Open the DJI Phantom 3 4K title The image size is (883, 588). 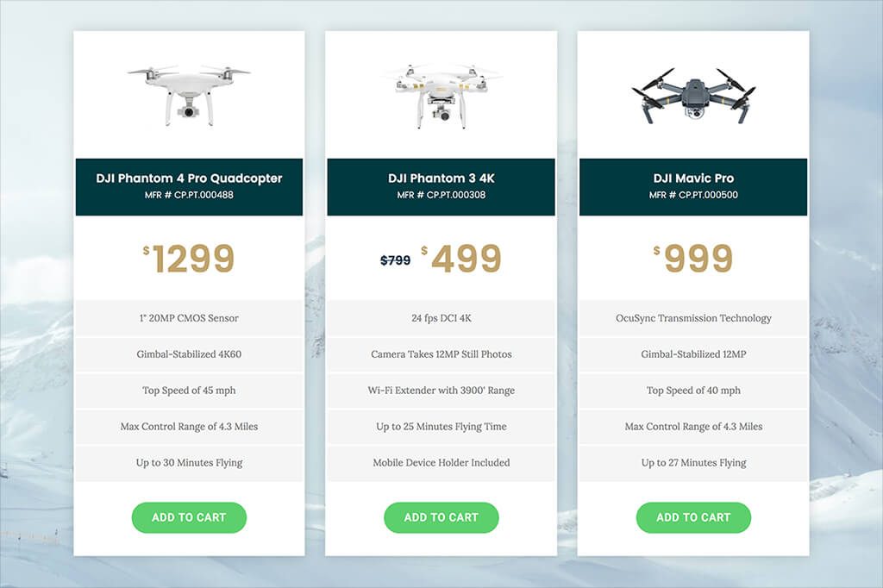(441, 178)
